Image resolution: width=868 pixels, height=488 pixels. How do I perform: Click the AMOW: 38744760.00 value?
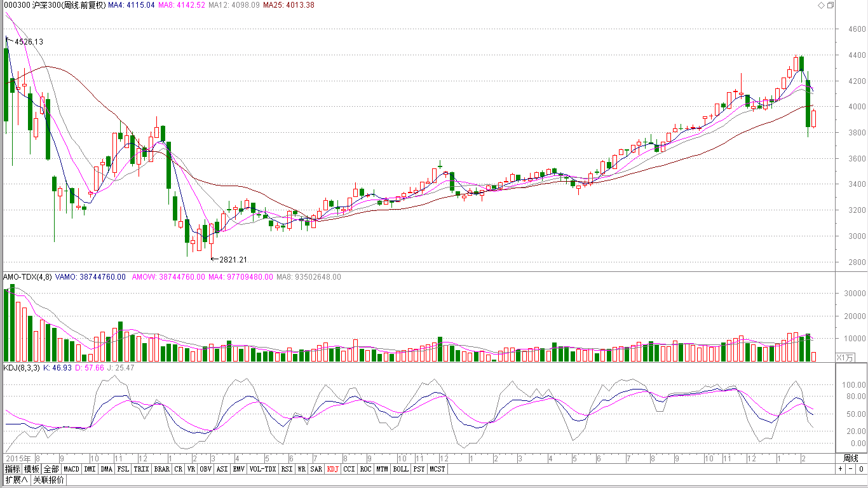coord(168,277)
